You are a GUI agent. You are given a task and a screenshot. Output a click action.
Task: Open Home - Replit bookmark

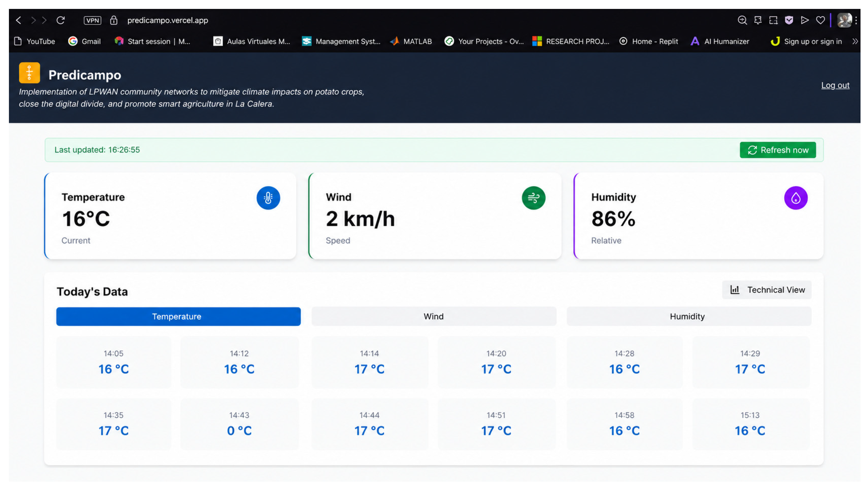(x=649, y=41)
